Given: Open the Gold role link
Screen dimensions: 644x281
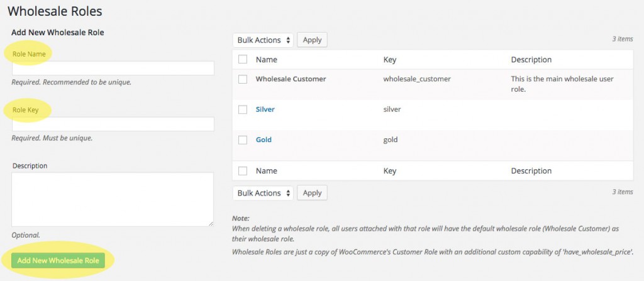Looking at the screenshot, I should point(264,140).
